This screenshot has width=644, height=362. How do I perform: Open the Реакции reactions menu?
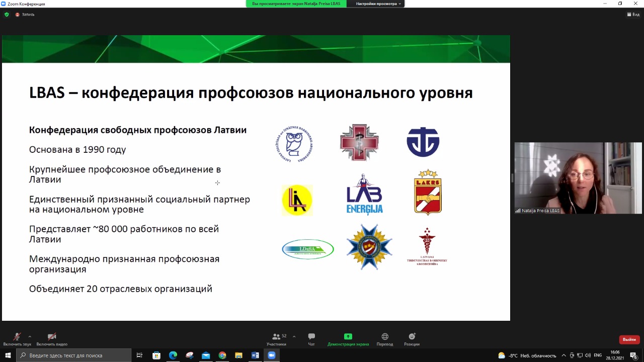click(x=412, y=339)
